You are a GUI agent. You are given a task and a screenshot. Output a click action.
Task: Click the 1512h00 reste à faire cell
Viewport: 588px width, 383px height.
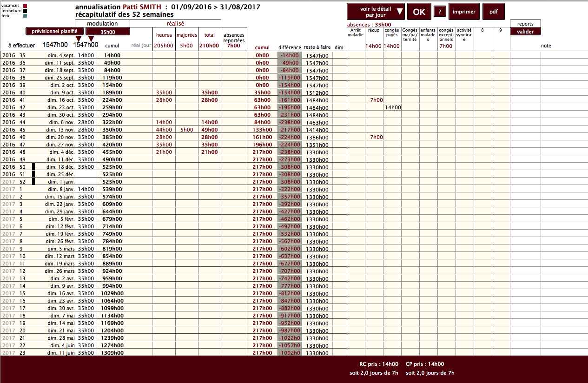[317, 92]
